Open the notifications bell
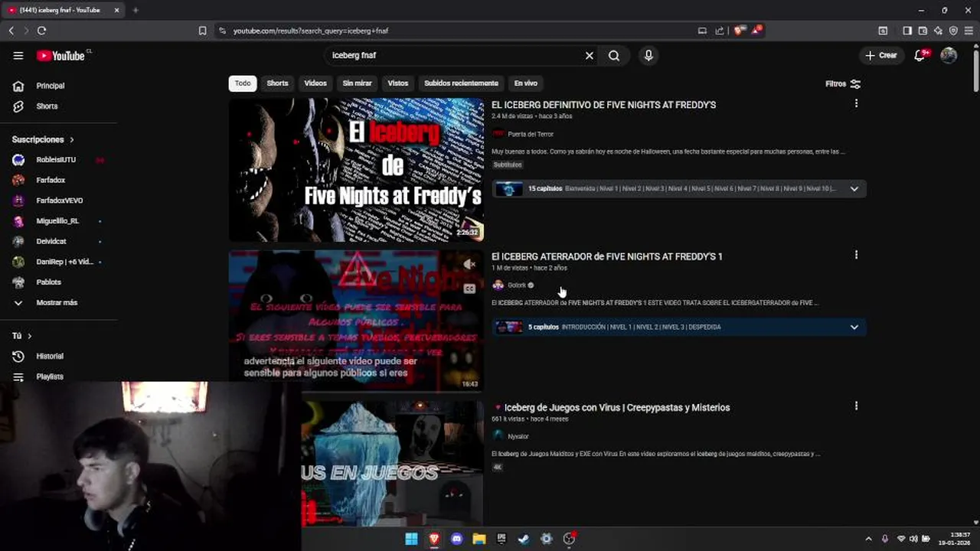The width and height of the screenshot is (980, 551). point(920,55)
